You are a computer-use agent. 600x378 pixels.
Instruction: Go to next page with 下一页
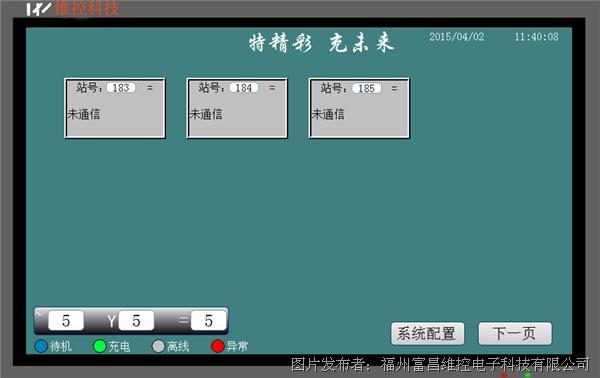[x=515, y=334]
